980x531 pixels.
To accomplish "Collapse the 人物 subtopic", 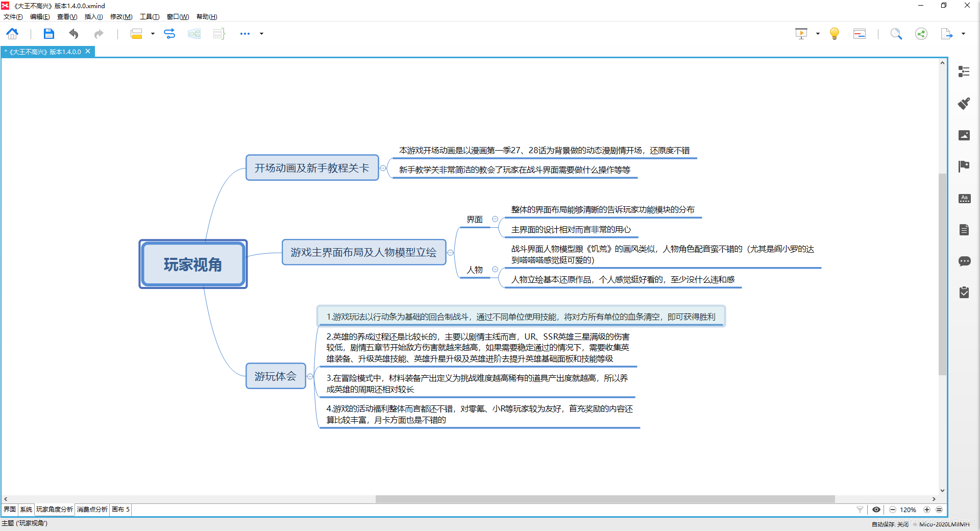I will 495,269.
